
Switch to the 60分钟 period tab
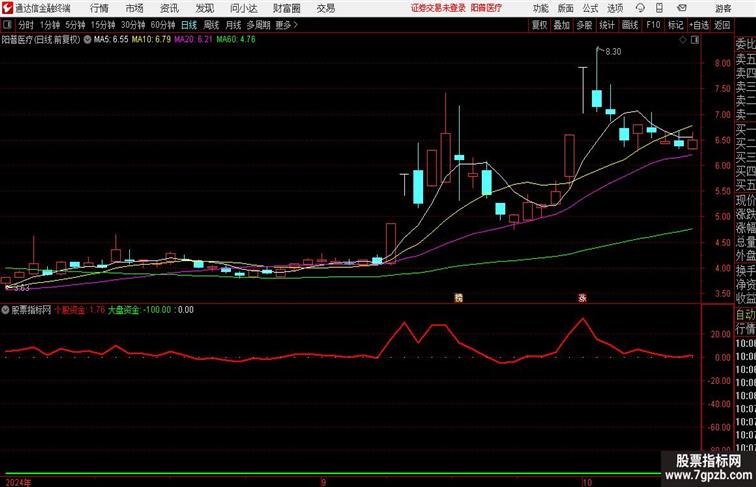click(x=163, y=25)
